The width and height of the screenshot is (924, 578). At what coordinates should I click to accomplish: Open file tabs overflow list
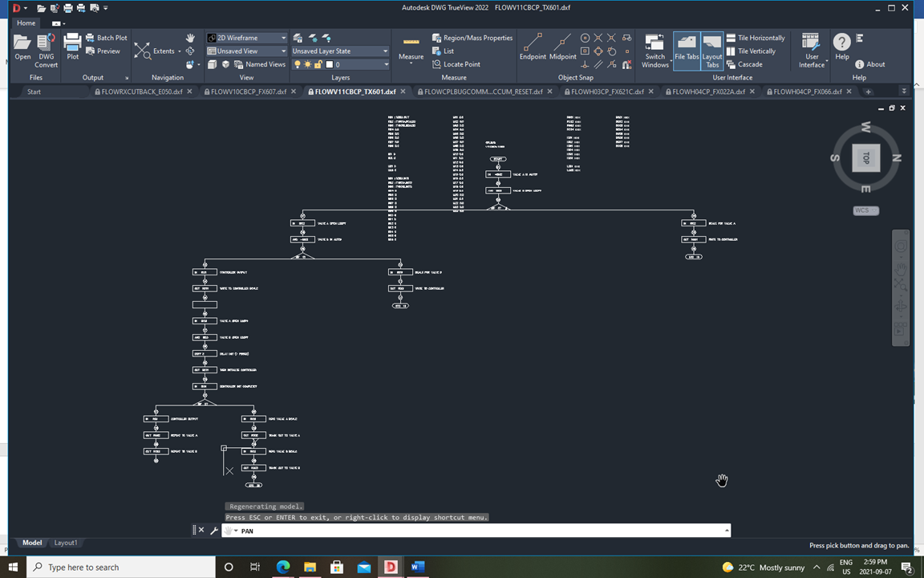tap(904, 92)
